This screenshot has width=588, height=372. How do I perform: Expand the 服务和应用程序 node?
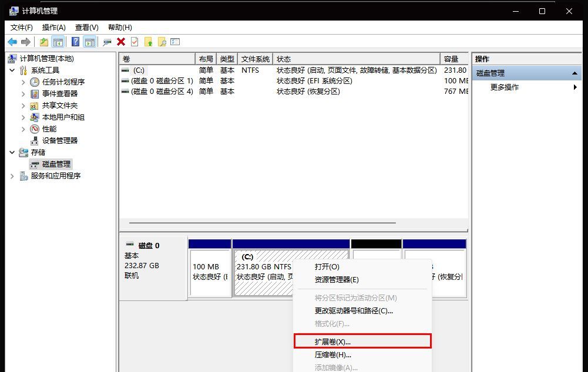[x=12, y=176]
